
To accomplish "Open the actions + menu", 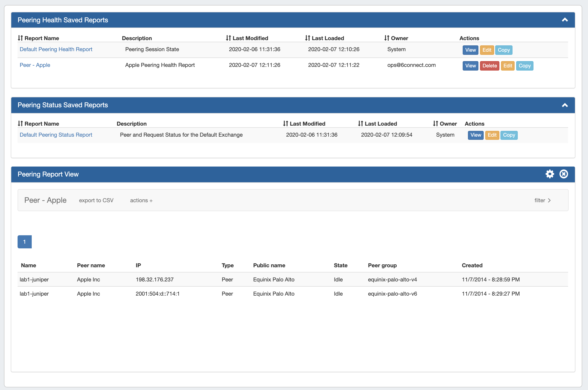I will [141, 200].
